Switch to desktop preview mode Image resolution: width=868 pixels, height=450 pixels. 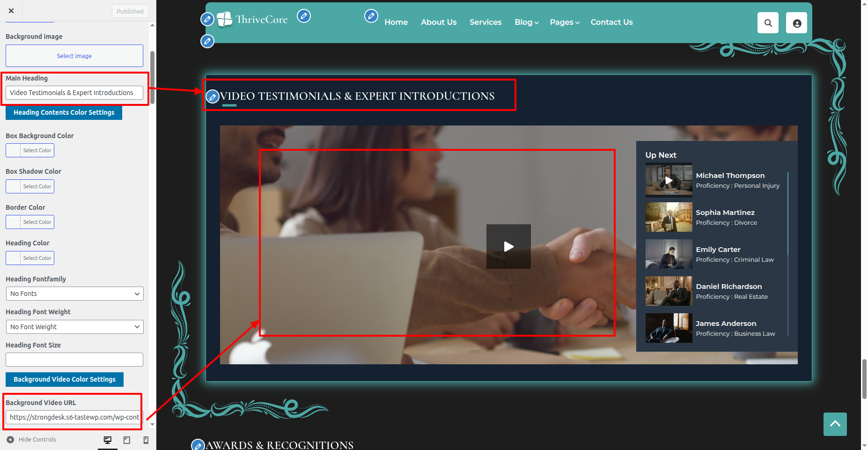click(108, 440)
